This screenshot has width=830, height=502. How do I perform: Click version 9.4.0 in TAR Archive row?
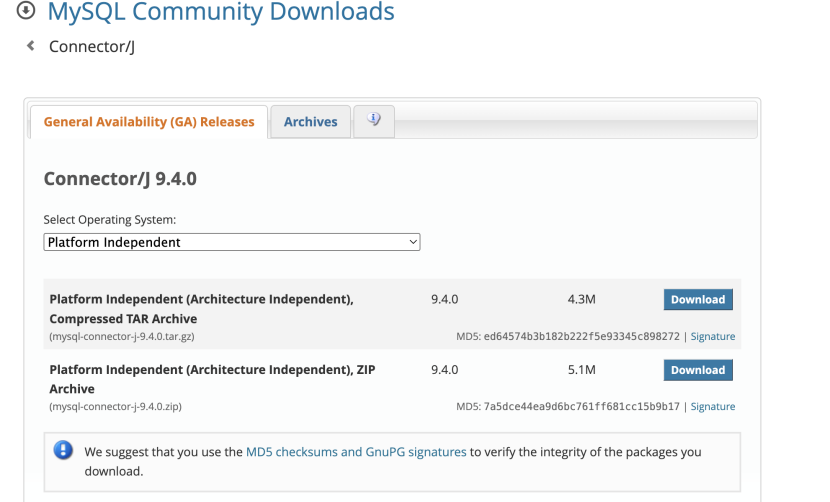445,299
